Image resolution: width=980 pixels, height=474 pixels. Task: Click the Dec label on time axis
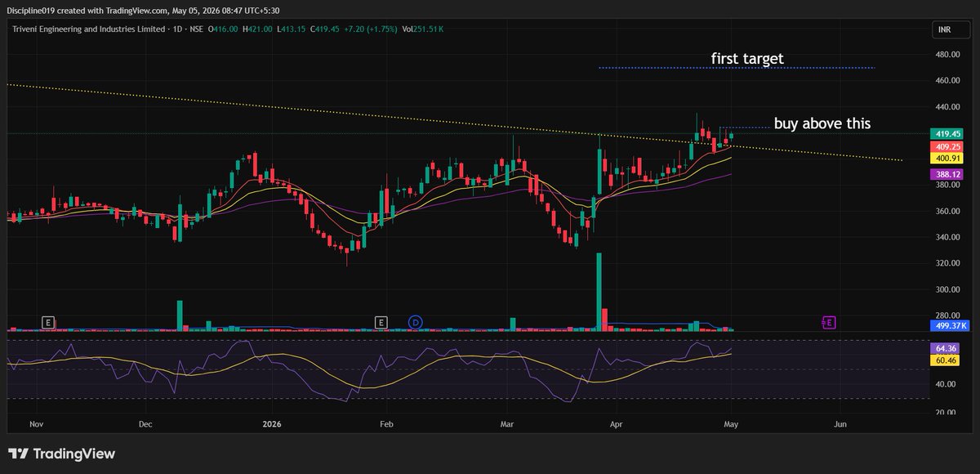point(145,425)
